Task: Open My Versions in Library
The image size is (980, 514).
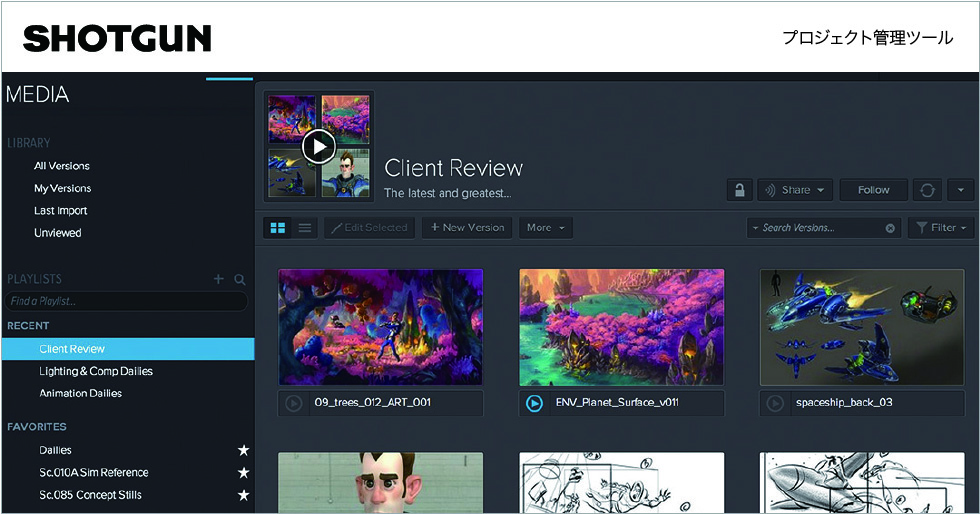Action: click(62, 188)
